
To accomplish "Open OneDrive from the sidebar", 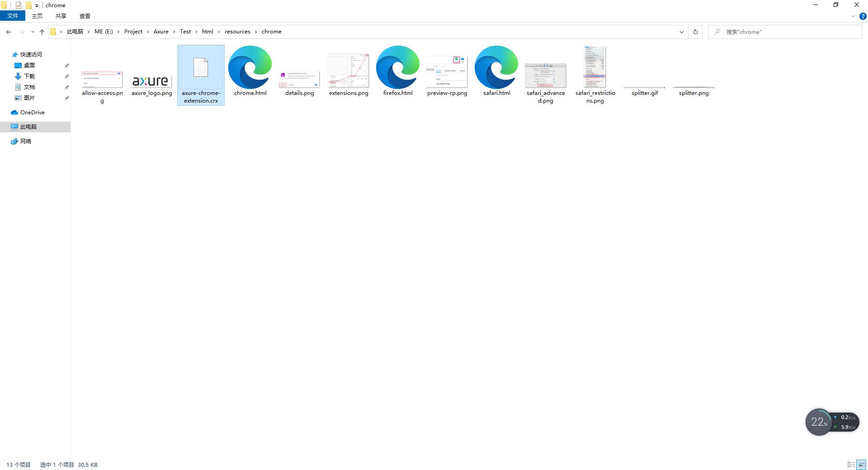I will click(32, 112).
